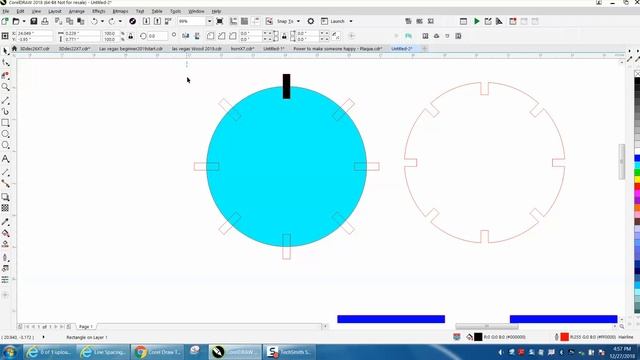Screen dimensions: 640x360
Task: Select the Shape edit tool
Action: click(x=5, y=63)
